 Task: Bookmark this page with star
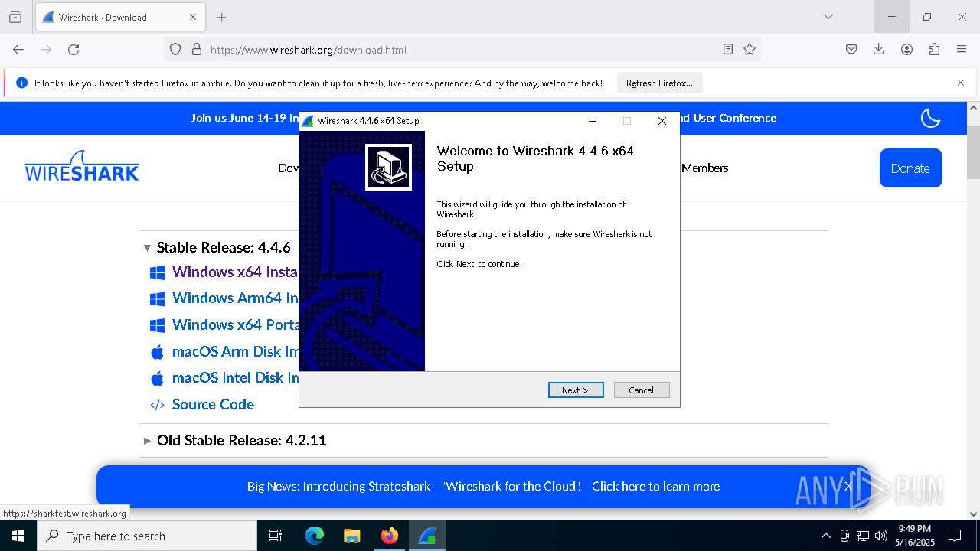click(x=750, y=49)
